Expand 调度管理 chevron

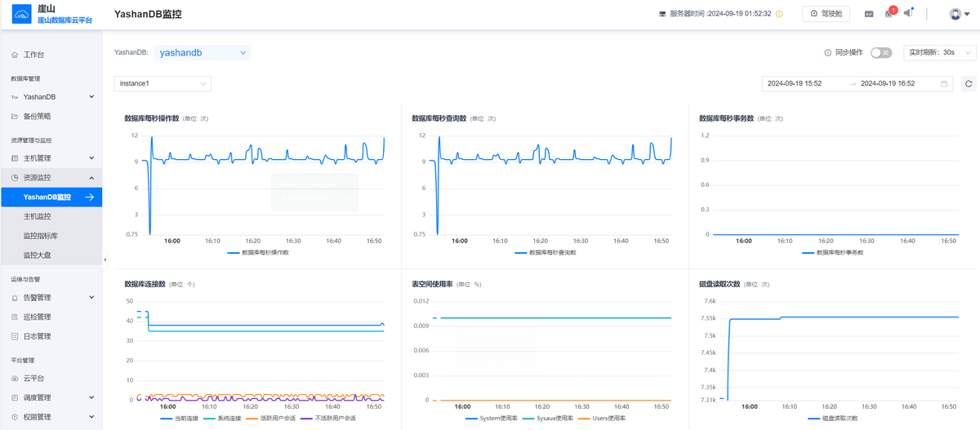tap(91, 397)
